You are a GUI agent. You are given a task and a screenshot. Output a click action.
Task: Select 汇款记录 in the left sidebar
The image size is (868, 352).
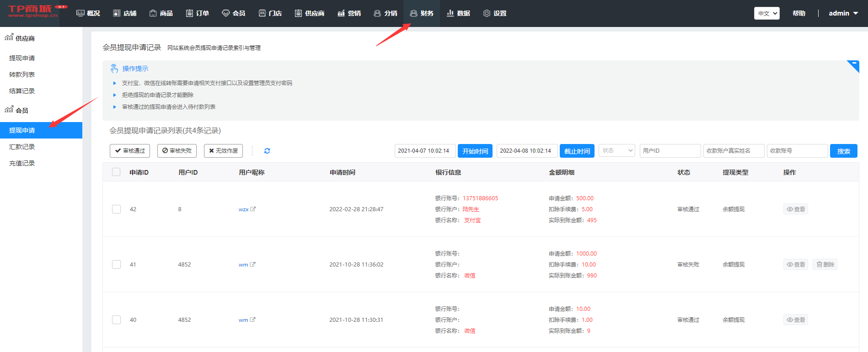tap(22, 147)
